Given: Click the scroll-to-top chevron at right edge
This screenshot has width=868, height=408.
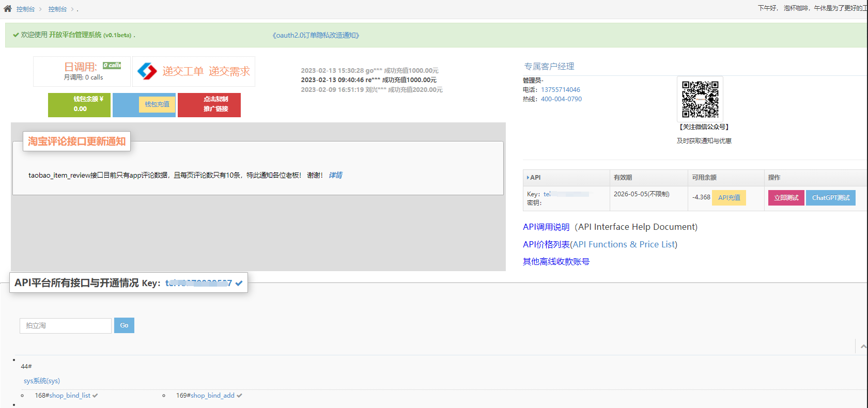Looking at the screenshot, I should pos(863,347).
